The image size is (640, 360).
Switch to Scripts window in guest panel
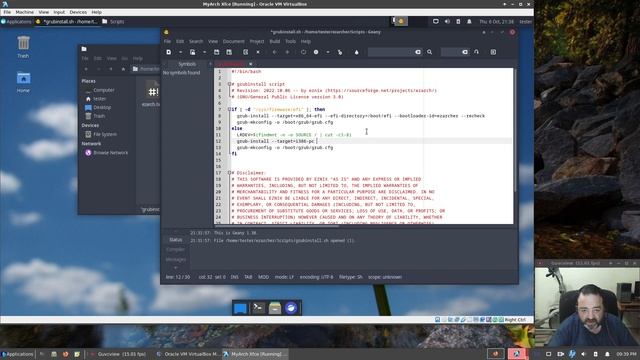click(x=113, y=22)
